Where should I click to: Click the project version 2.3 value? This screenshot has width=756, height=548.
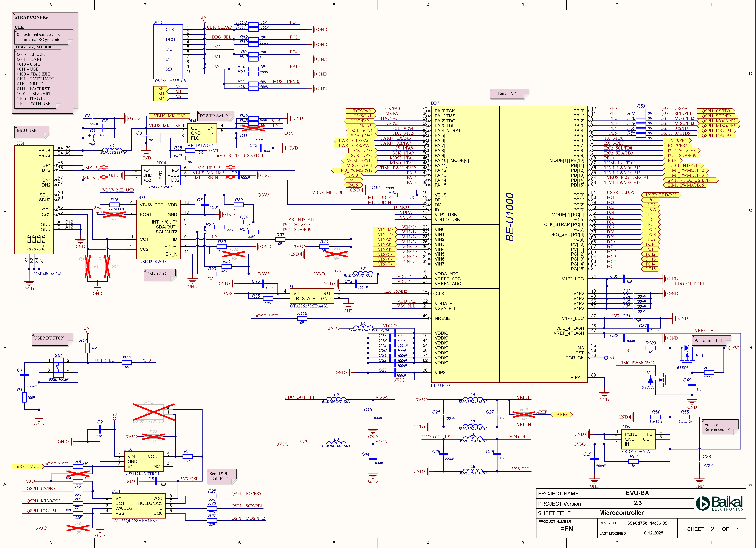pos(638,503)
